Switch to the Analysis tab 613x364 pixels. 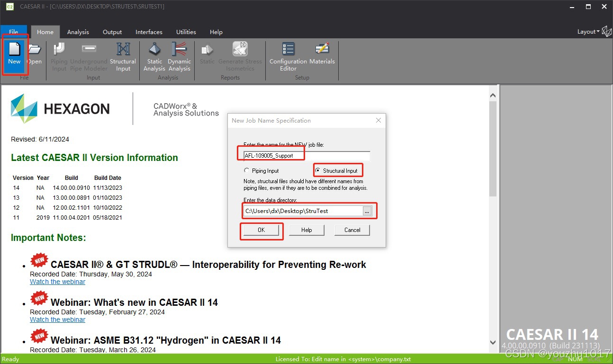pyautogui.click(x=78, y=32)
